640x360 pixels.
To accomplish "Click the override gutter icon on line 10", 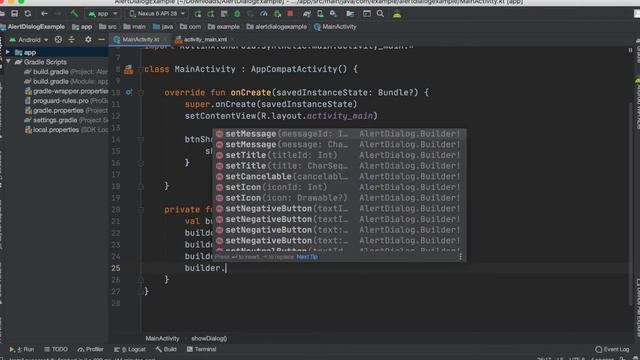I will [129, 93].
